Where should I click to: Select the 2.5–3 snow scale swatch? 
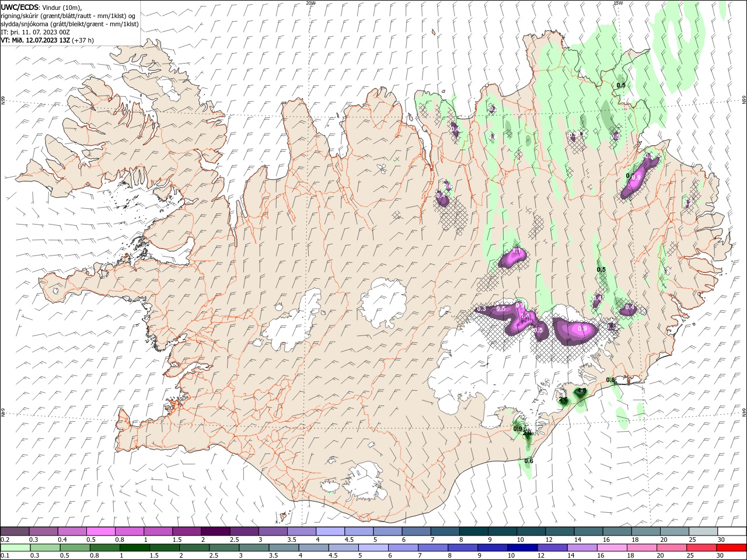click(x=244, y=531)
